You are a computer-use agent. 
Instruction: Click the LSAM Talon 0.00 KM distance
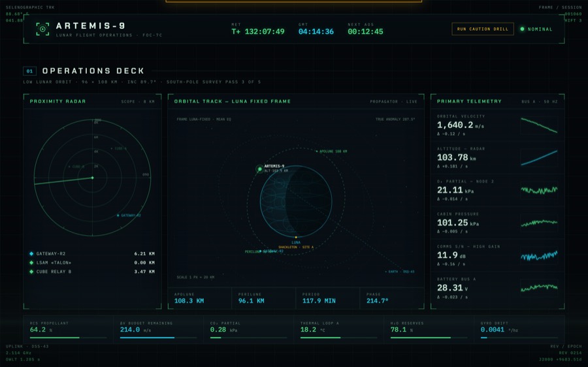(x=144, y=263)
